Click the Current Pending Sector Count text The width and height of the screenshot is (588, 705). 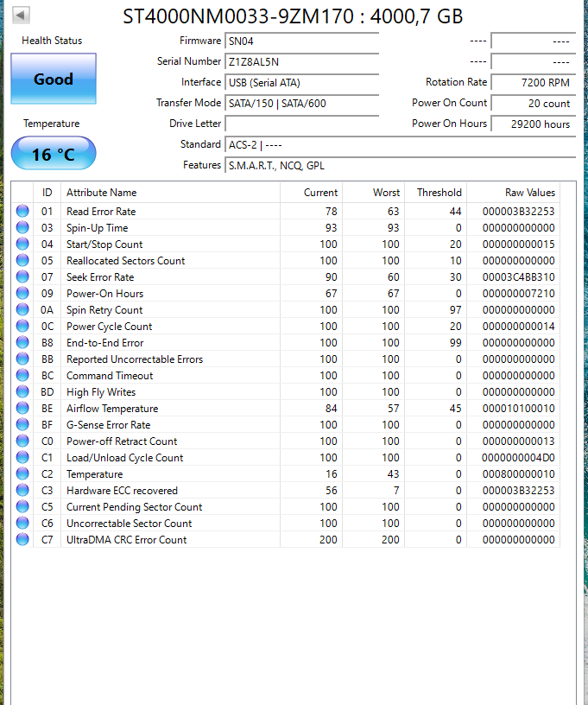135,506
